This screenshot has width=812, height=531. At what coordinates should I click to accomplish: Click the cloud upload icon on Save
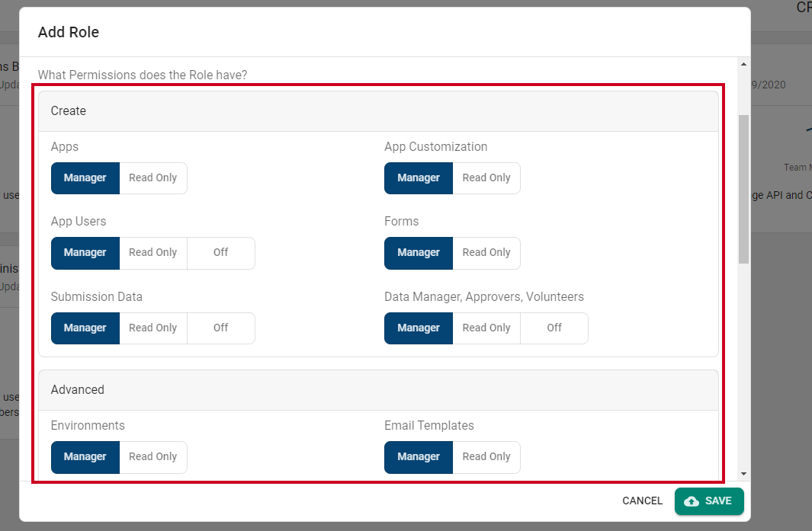point(692,501)
